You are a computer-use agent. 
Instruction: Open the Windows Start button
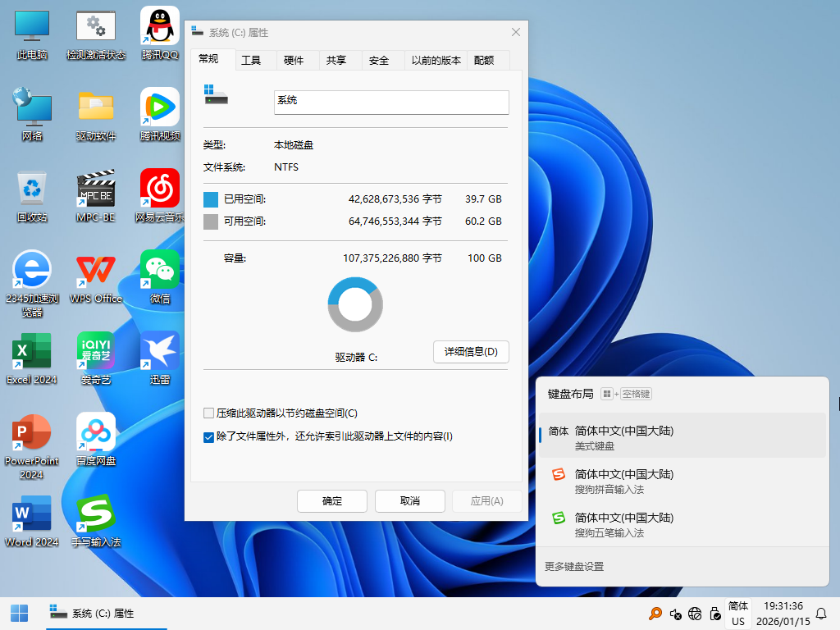19,613
